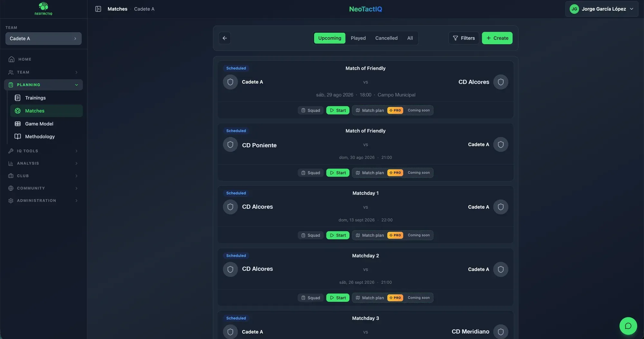Click the Administration gear icon
Screen dimensions: 644x339
11,200
